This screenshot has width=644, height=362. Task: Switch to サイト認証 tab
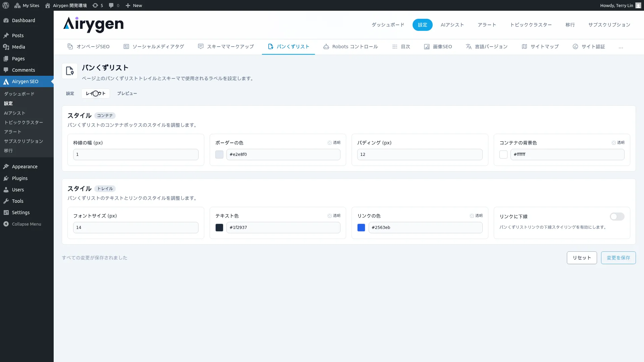[589, 47]
